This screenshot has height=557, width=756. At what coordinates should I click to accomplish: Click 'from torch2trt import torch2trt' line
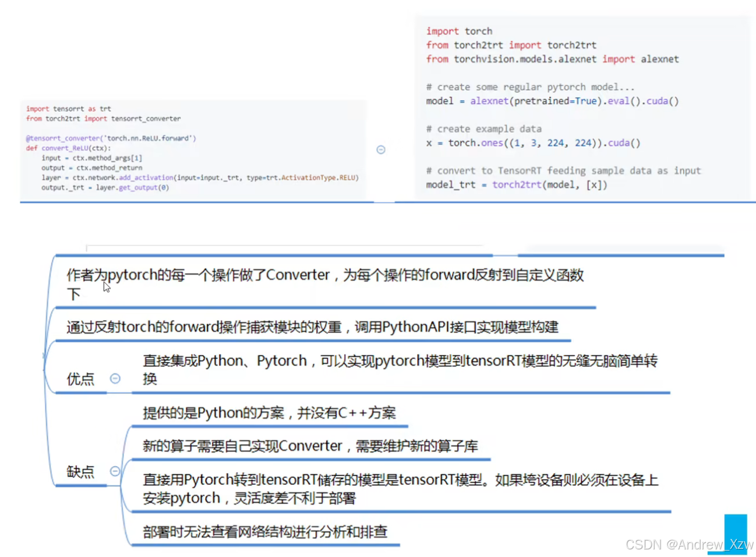[x=511, y=45]
